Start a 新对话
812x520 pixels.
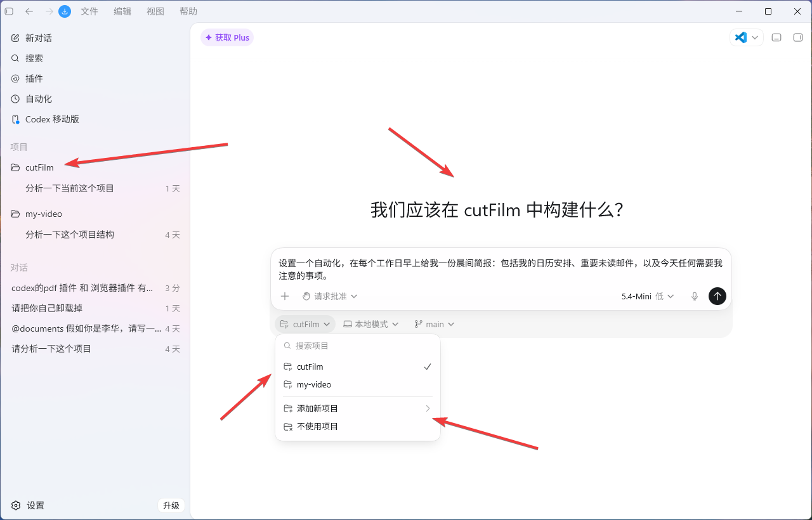point(95,38)
